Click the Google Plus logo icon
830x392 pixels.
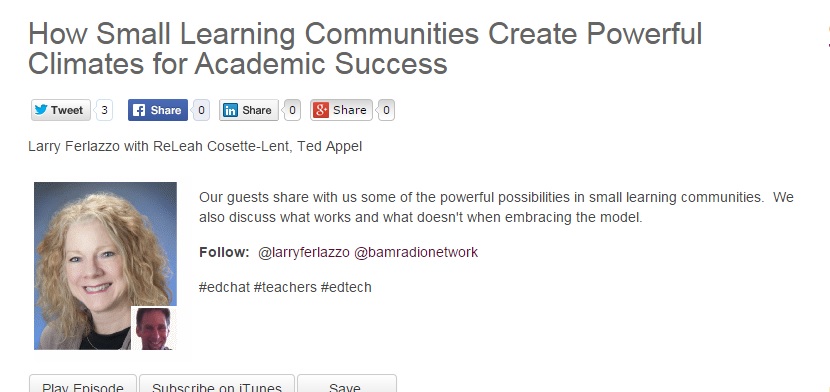pos(321,110)
